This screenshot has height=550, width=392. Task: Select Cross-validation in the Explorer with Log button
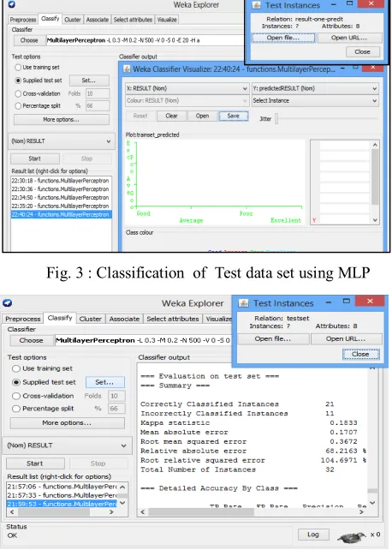pos(16,396)
